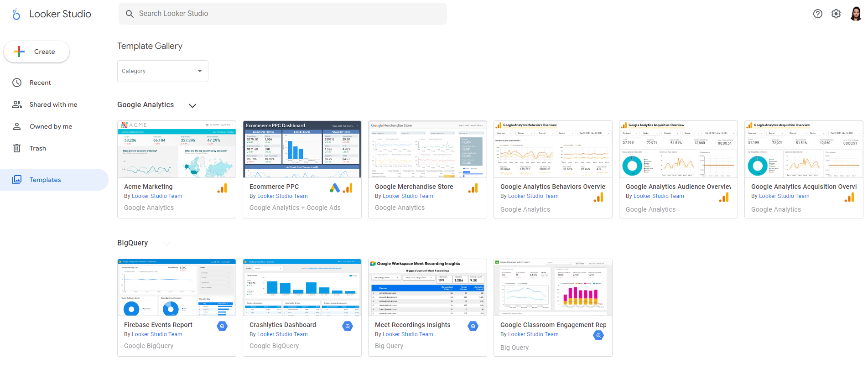Click Analytics icon on Audience Overview card
The width and height of the screenshot is (868, 369).
724,197
